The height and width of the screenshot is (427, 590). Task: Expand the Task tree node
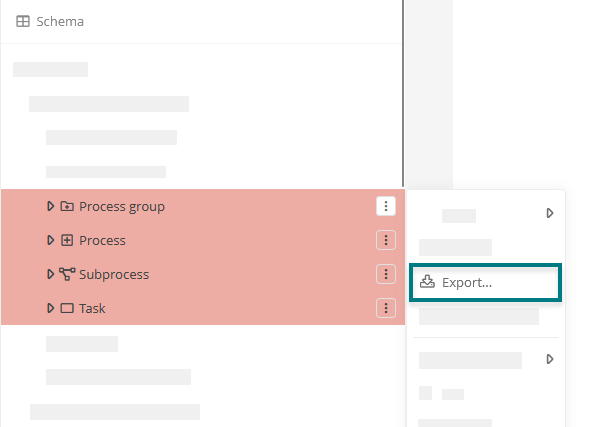click(x=50, y=308)
